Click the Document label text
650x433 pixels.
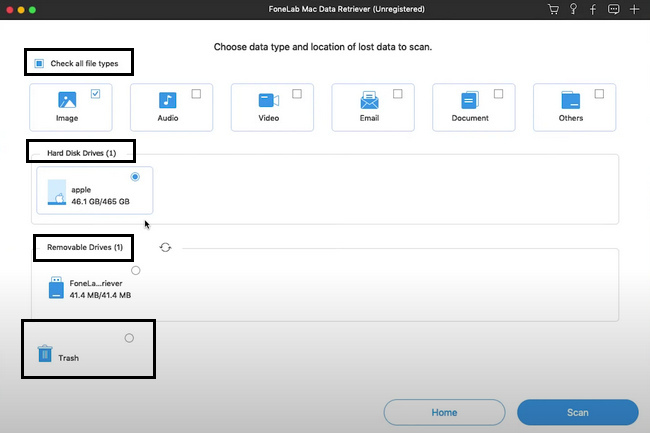pyautogui.click(x=470, y=118)
